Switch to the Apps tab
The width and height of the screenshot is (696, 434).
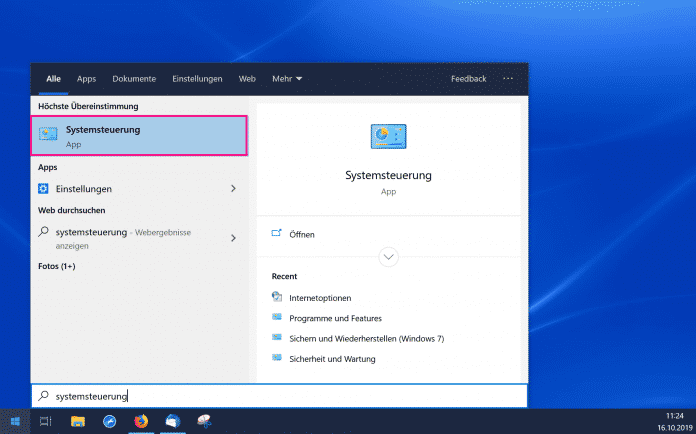click(x=87, y=79)
